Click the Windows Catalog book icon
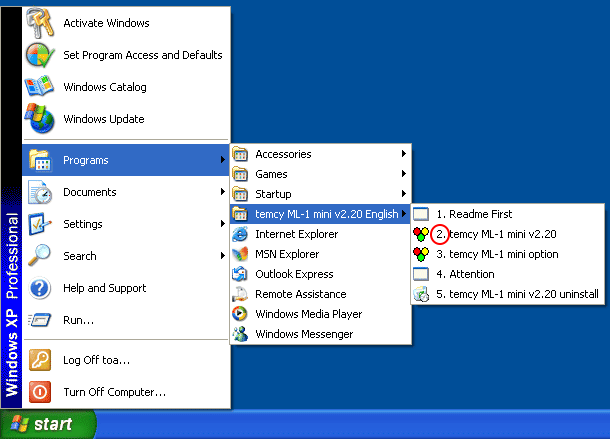 point(39,86)
